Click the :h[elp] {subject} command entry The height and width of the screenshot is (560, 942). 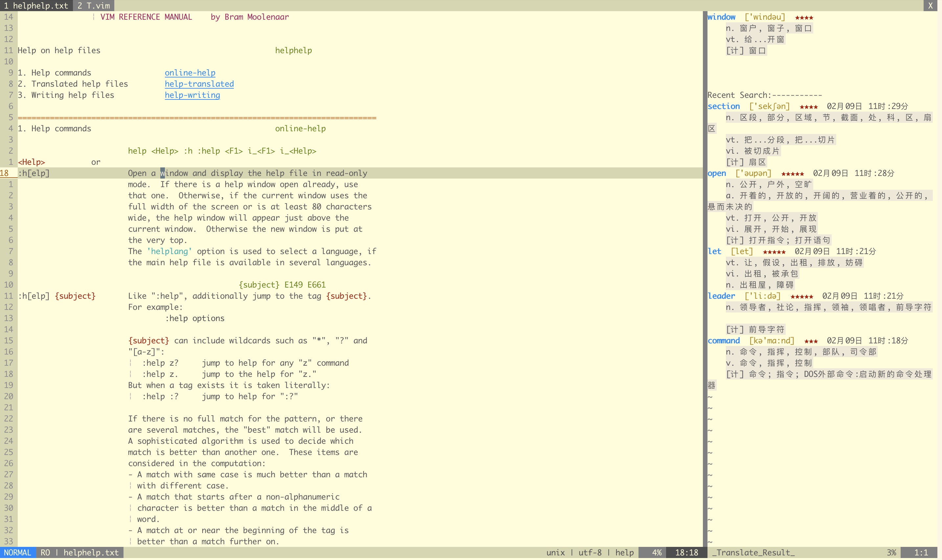[x=56, y=296]
